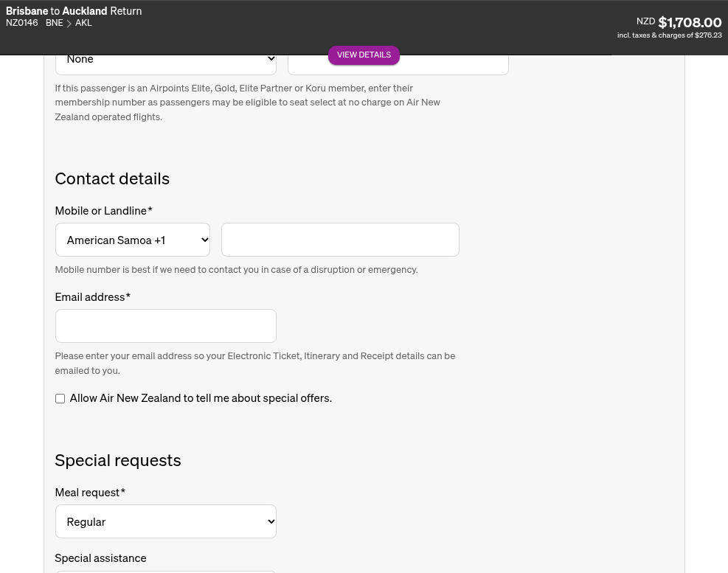
Task: Click the 'Mobile or Landline*' label
Action: point(103,211)
